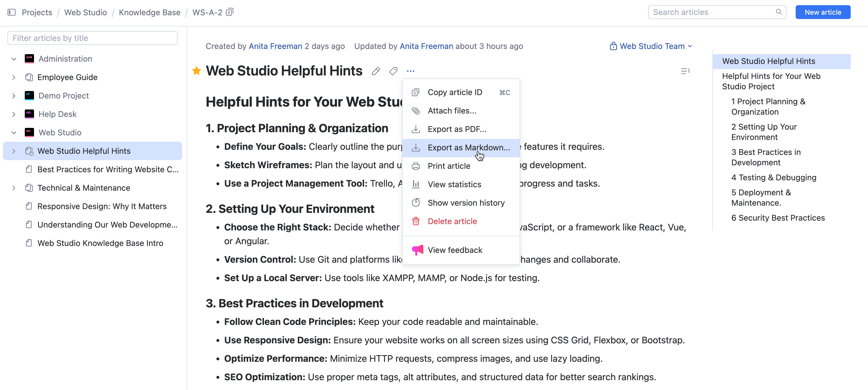Viewport: 868px width, 390px height.
Task: Collapse the Administration project tree
Action: click(x=14, y=59)
